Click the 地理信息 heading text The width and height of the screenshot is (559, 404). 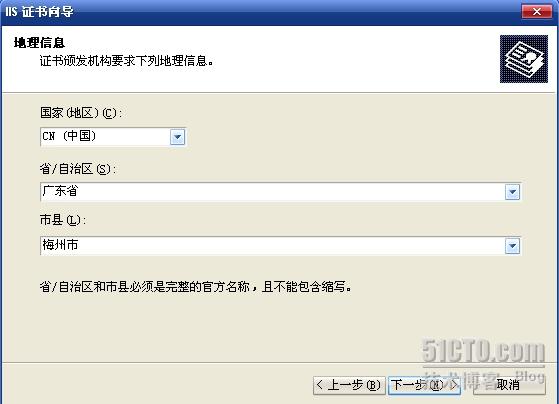(39, 43)
